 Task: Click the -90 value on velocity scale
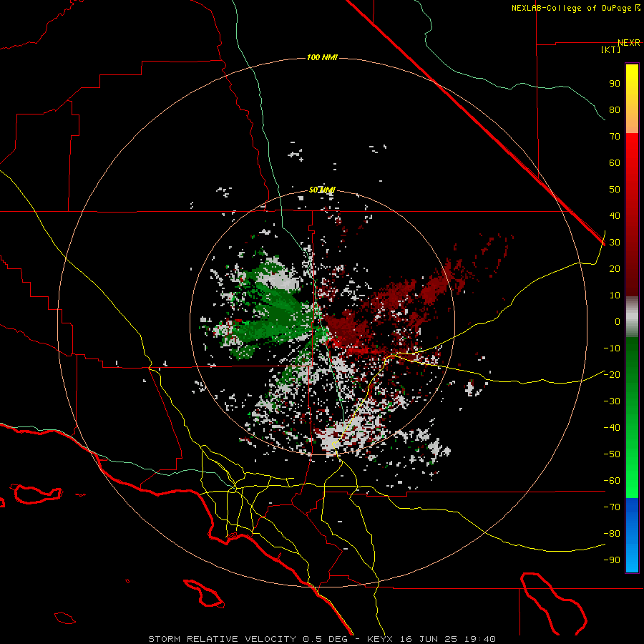click(612, 560)
